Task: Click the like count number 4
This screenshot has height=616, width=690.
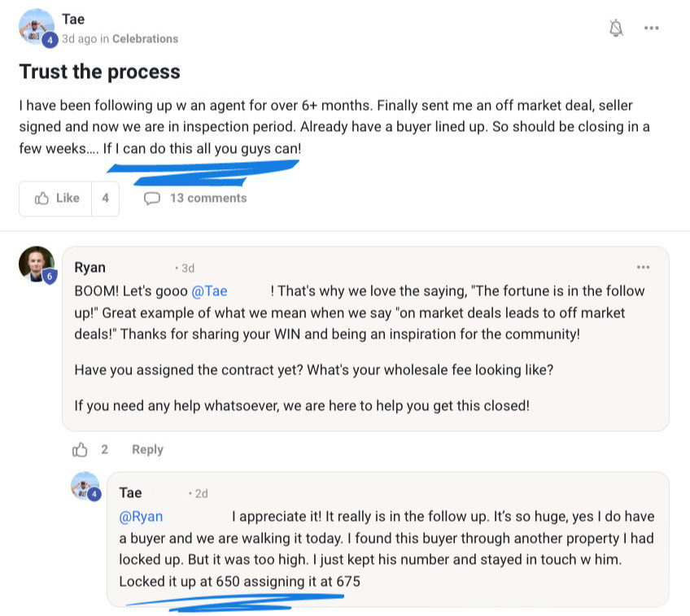Action: (105, 199)
